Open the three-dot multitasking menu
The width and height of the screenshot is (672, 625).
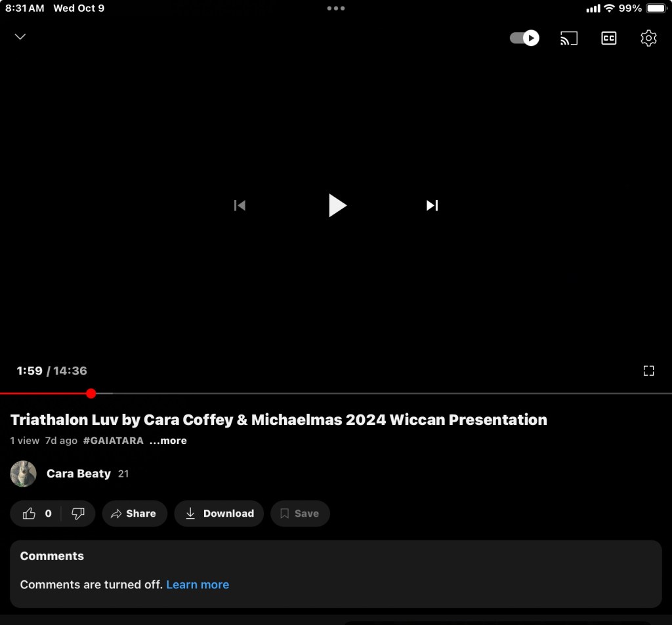pyautogui.click(x=336, y=9)
